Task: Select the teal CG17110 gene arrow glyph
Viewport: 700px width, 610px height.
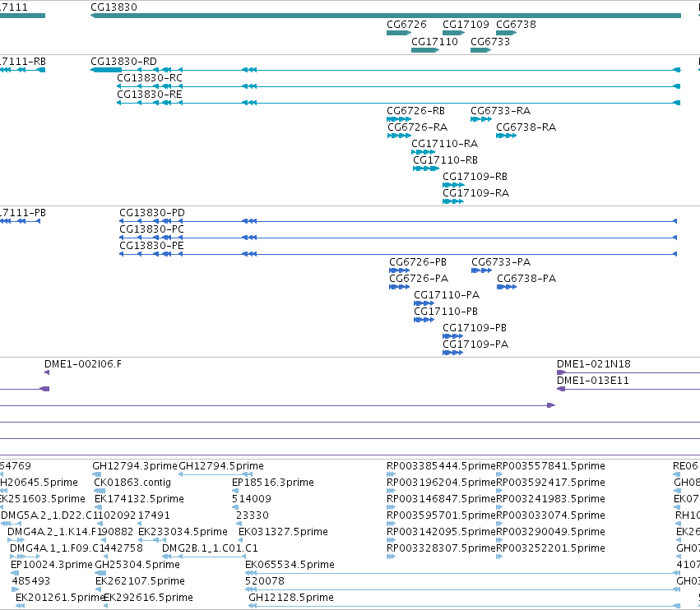Action: [425, 50]
